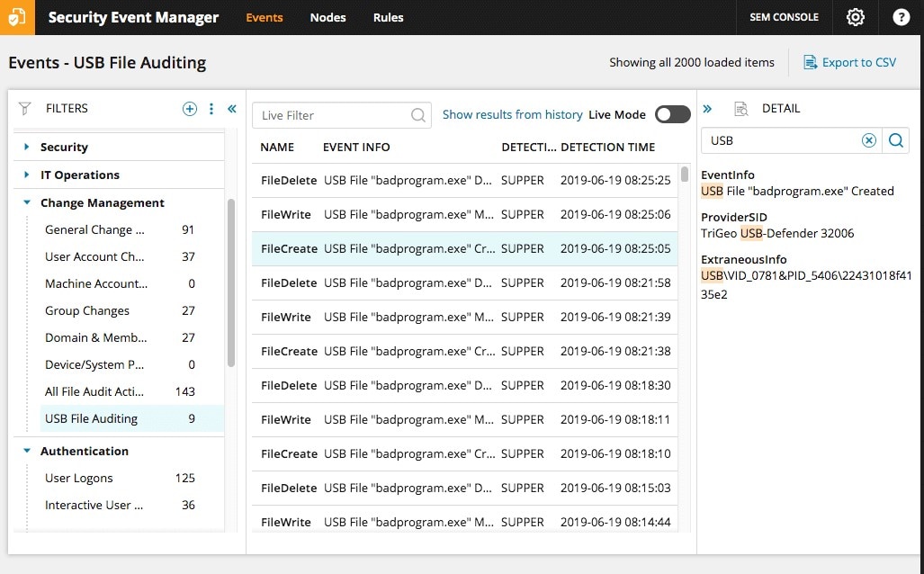The image size is (924, 574).
Task: Clear the USB detail search text
Action: [x=869, y=140]
